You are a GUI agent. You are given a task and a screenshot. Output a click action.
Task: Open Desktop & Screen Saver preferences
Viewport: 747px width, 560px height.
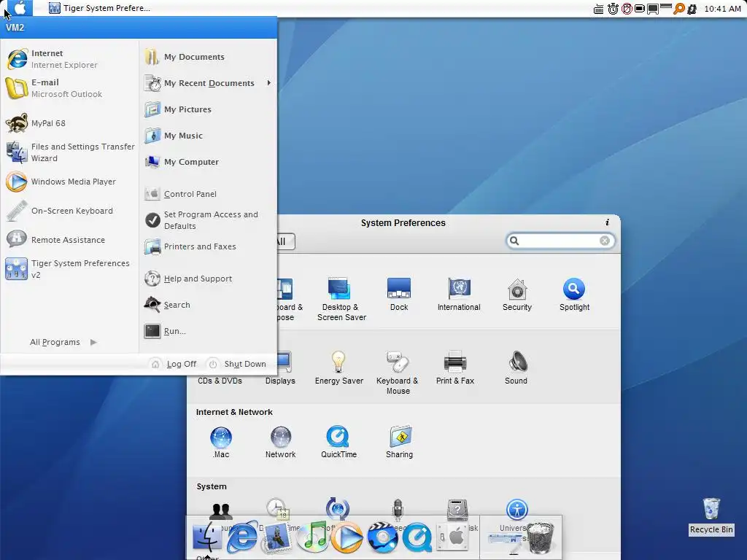(341, 299)
